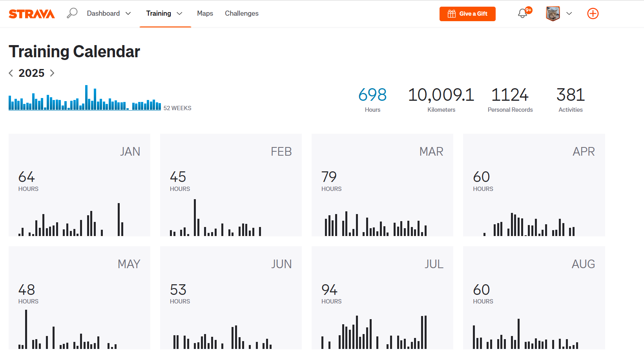Select the 10,009.1 Kilometers stat
644x356 pixels.
[441, 100]
